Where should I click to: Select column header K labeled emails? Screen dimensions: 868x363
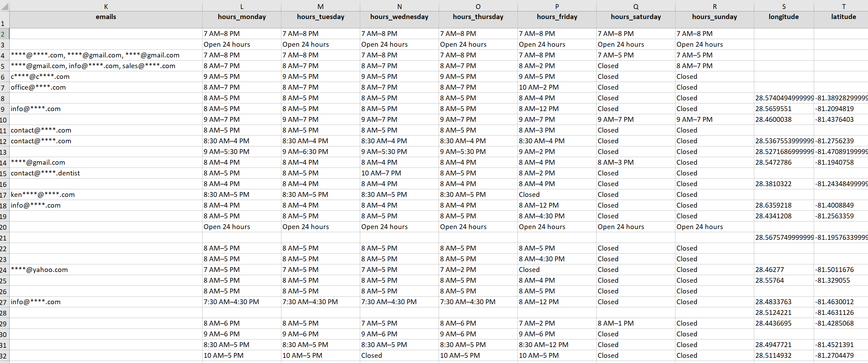(x=105, y=6)
